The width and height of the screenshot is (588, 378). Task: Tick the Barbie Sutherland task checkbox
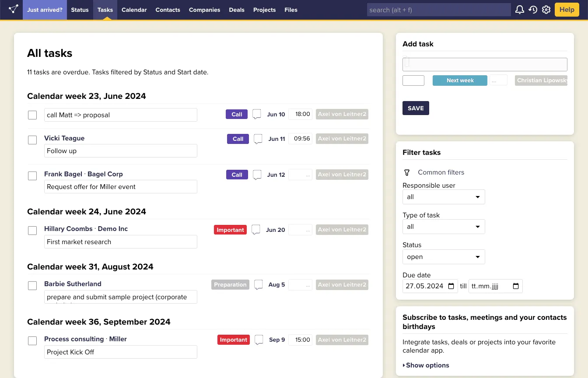[32, 286]
